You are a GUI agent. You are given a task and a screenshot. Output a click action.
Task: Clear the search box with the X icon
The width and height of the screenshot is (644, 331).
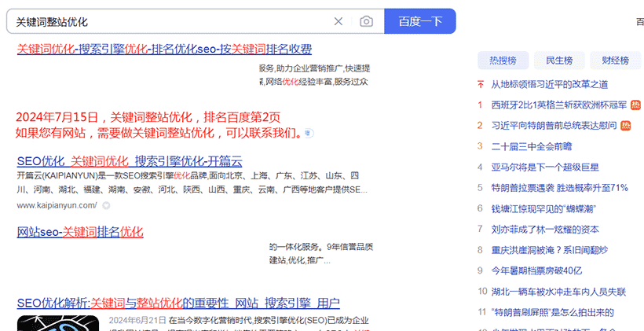(338, 21)
